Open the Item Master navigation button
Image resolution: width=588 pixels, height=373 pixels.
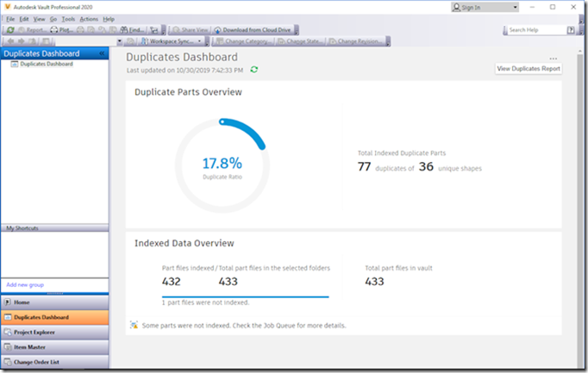55,347
